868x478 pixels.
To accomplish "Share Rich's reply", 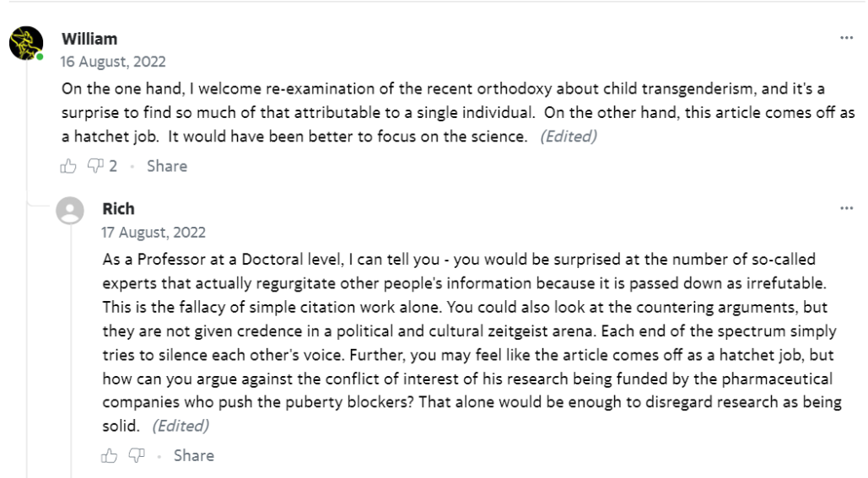I will click(x=194, y=456).
